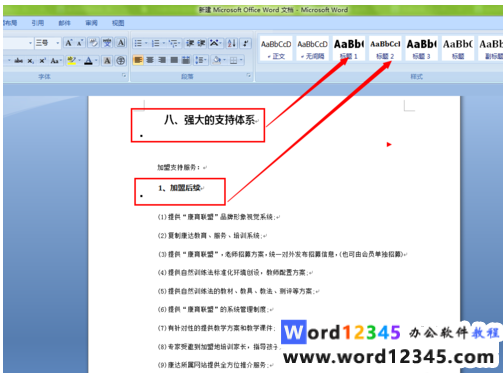This screenshot has width=504, height=373.
Task: Click the Borders grid icon
Action: coord(233,60)
